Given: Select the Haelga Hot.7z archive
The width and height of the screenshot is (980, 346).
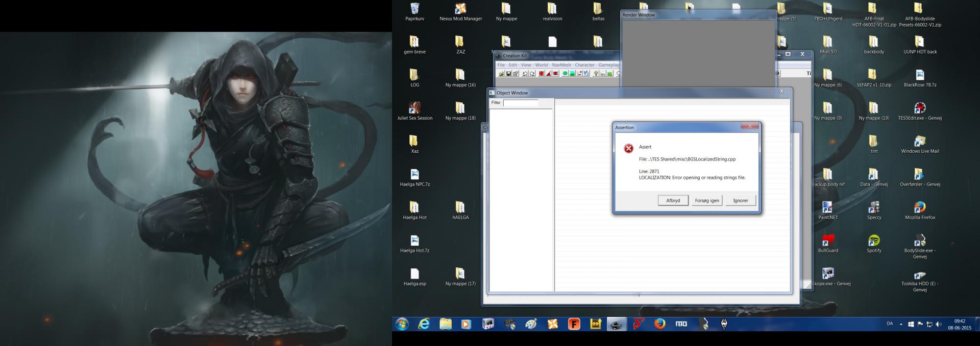Looking at the screenshot, I should [x=414, y=244].
